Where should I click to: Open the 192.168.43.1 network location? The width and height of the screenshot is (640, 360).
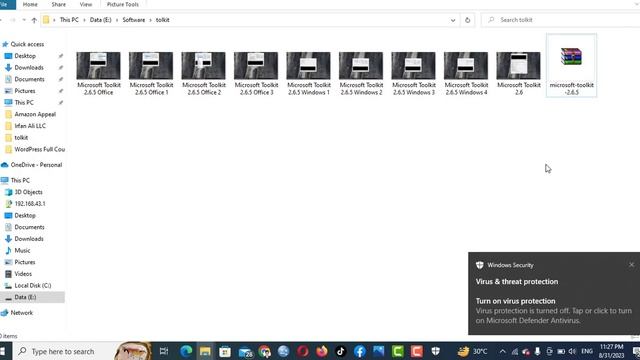29,204
